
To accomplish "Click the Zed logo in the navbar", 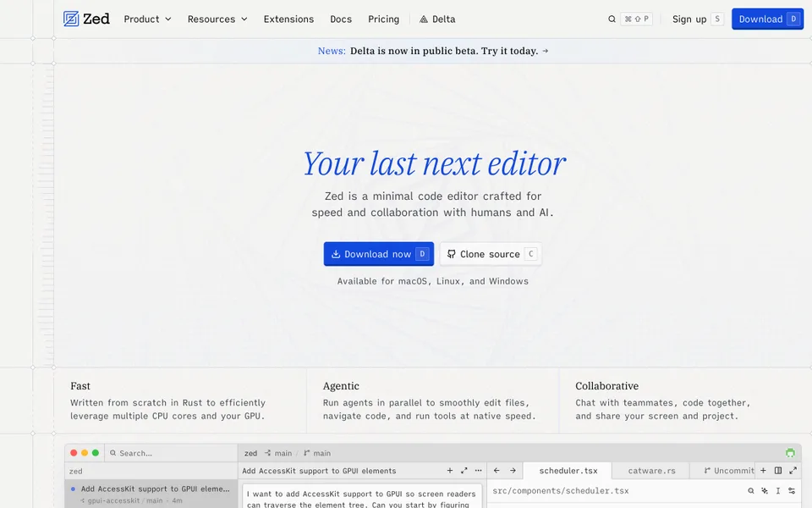I will point(86,19).
